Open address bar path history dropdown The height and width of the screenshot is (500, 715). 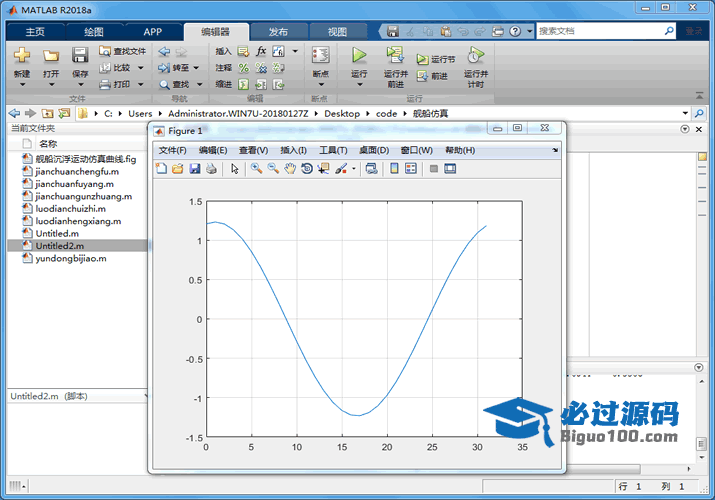point(685,113)
